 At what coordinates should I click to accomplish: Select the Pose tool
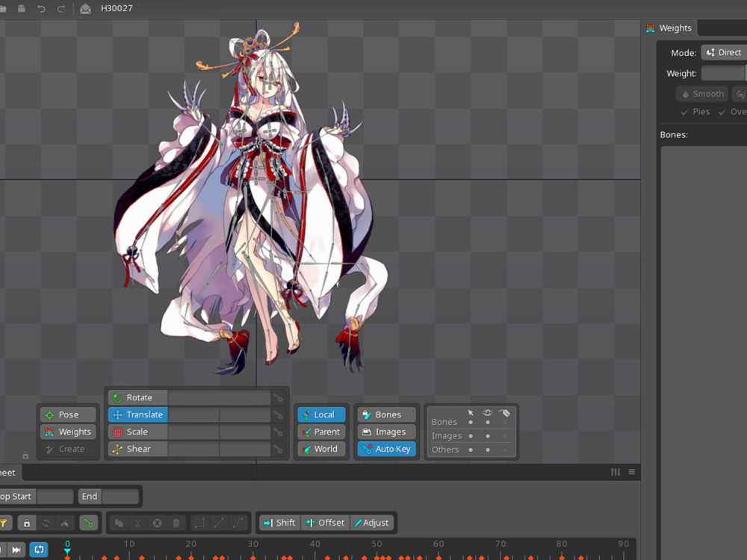click(68, 414)
